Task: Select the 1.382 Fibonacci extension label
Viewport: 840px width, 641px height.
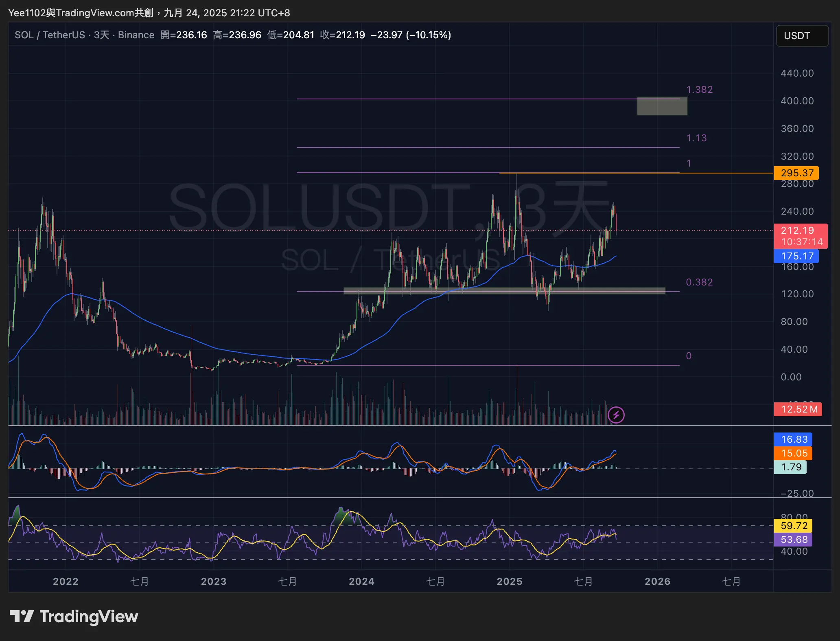Action: click(699, 89)
